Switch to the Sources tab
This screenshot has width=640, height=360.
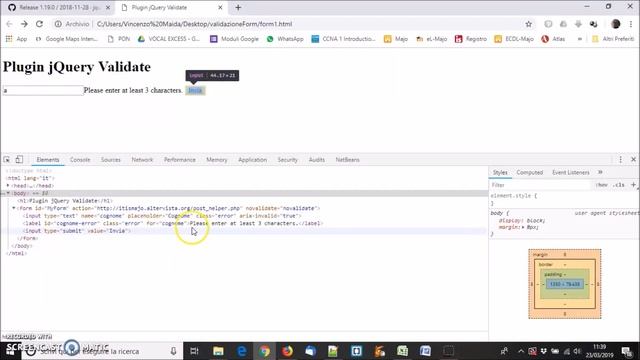(x=111, y=160)
